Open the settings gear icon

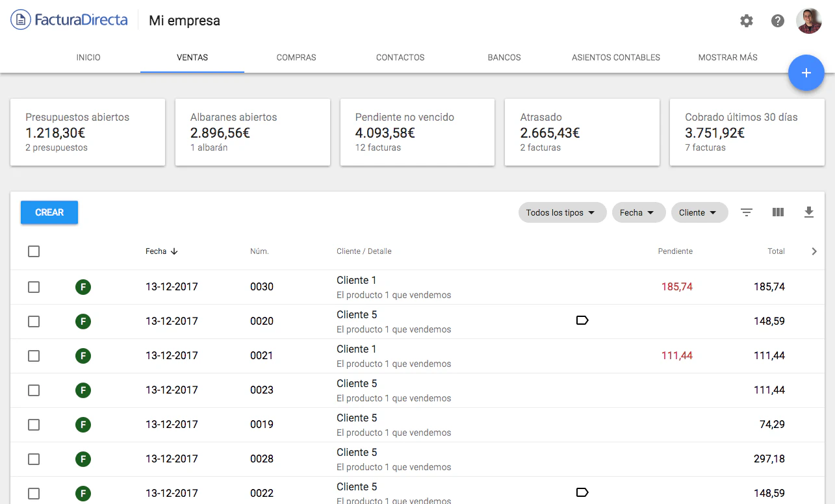click(747, 21)
